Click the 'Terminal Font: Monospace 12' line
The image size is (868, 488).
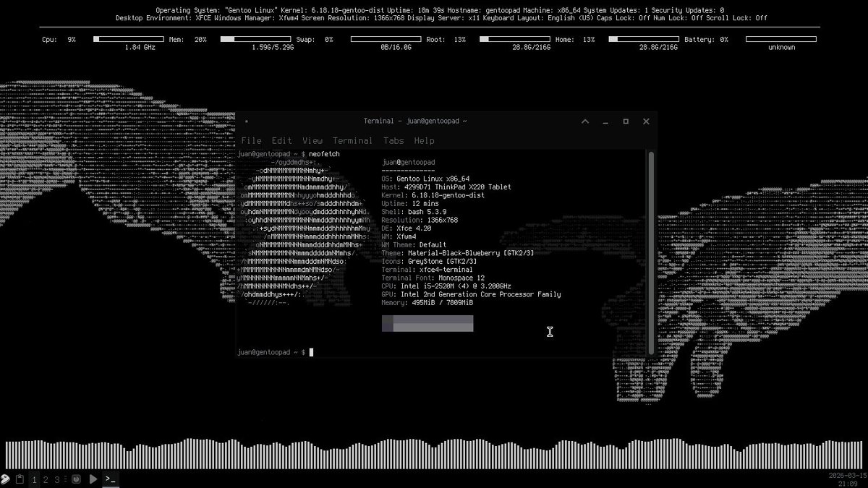pyautogui.click(x=433, y=278)
